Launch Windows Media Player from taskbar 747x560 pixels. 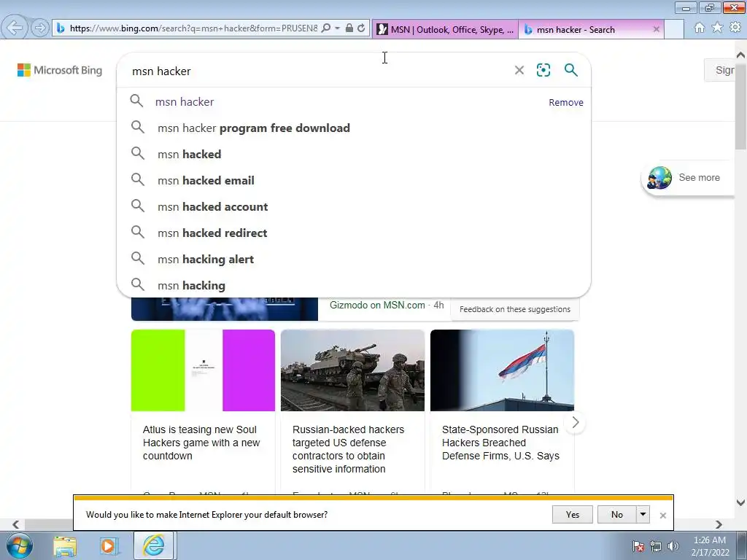coord(109,545)
